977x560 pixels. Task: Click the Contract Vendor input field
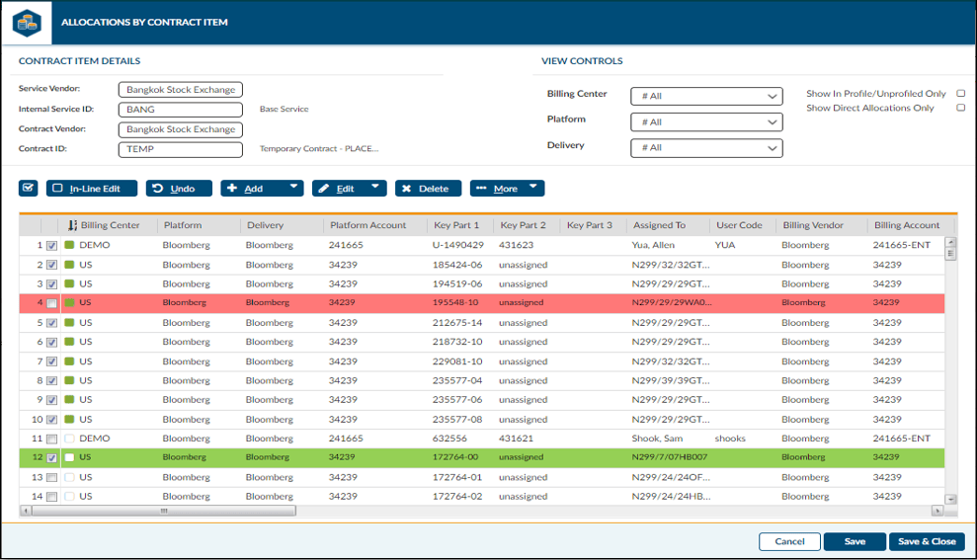pyautogui.click(x=181, y=129)
